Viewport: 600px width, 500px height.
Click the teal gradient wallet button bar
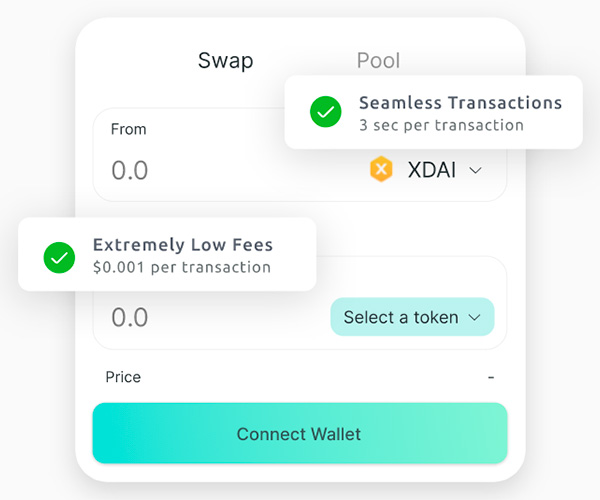(x=299, y=434)
